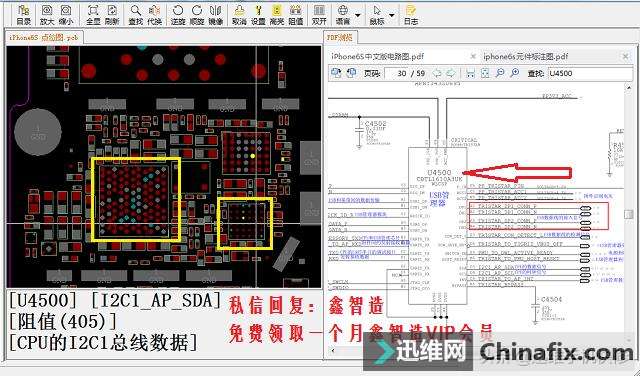Screen dimensions: 640x376
Task: Switch to the iPhone6S 点位图.pcb tab
Action: pos(44,37)
